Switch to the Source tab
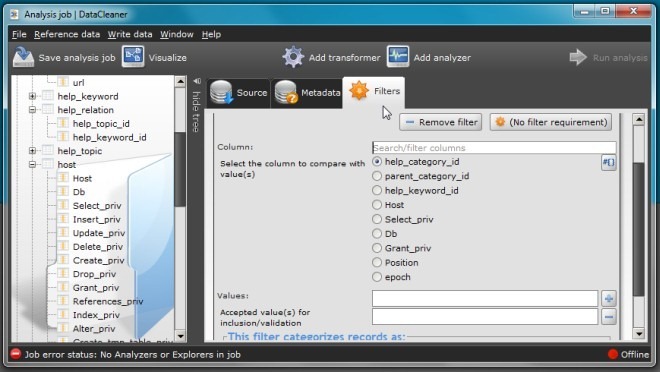 pos(239,93)
